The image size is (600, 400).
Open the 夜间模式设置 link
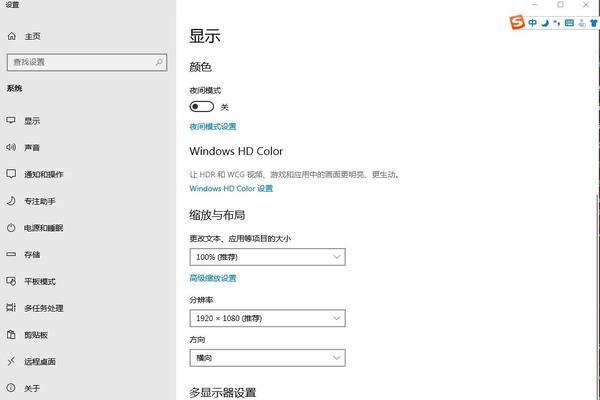tap(213, 126)
